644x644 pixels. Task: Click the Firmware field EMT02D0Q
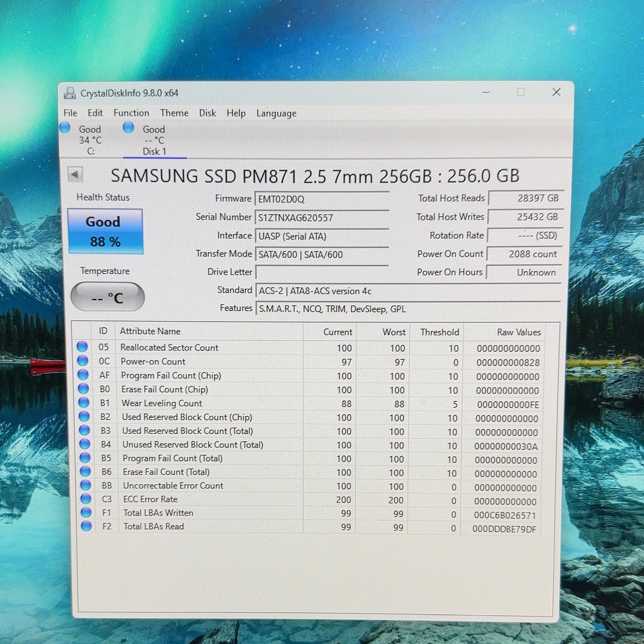point(321,199)
